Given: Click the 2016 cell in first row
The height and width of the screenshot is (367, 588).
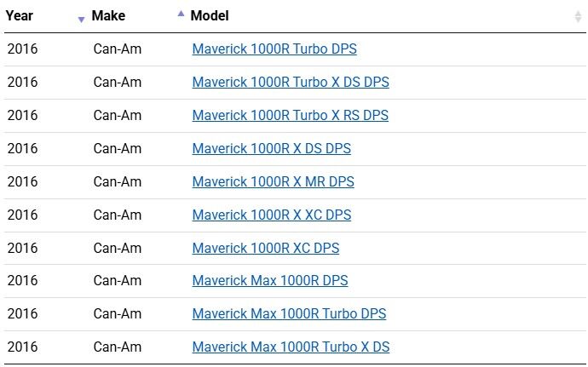Looking at the screenshot, I should coord(22,49).
